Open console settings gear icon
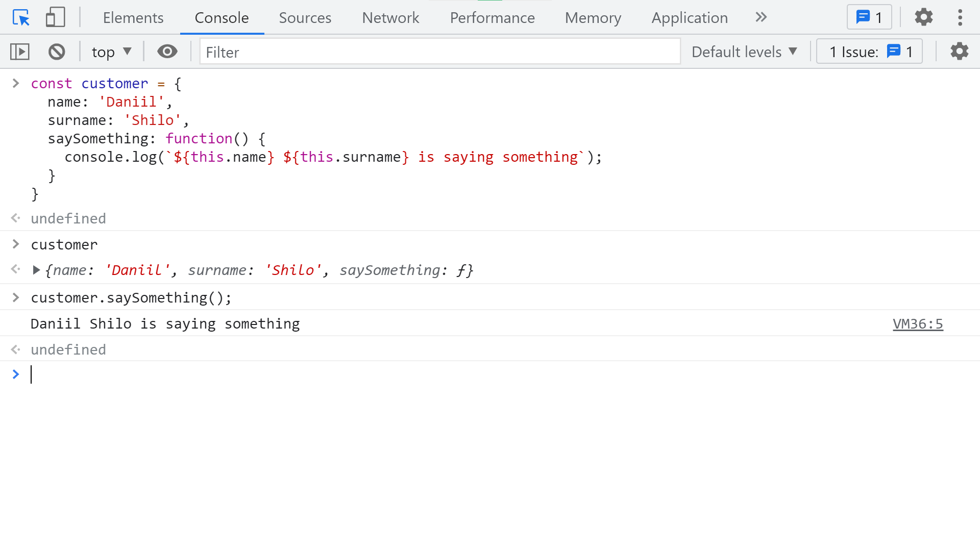 [x=959, y=52]
